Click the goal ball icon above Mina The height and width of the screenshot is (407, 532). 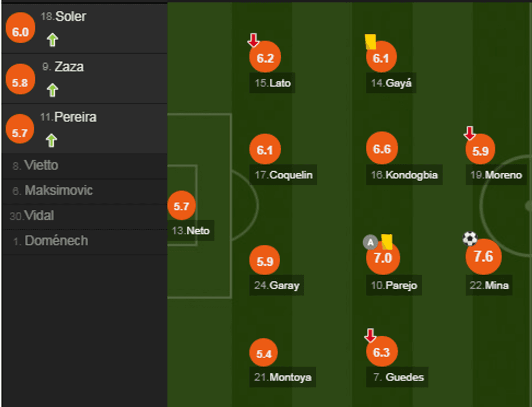470,238
